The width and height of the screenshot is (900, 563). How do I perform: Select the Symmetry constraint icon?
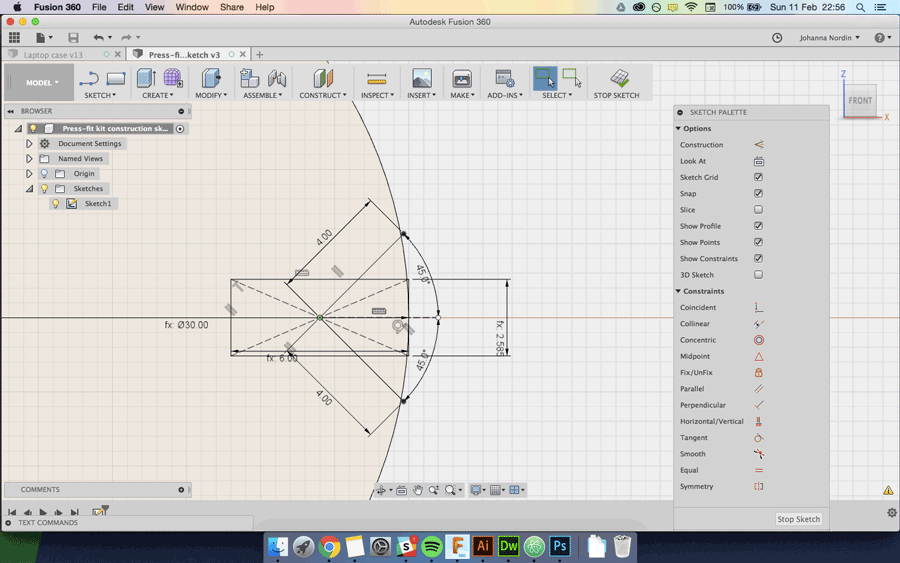tap(758, 487)
